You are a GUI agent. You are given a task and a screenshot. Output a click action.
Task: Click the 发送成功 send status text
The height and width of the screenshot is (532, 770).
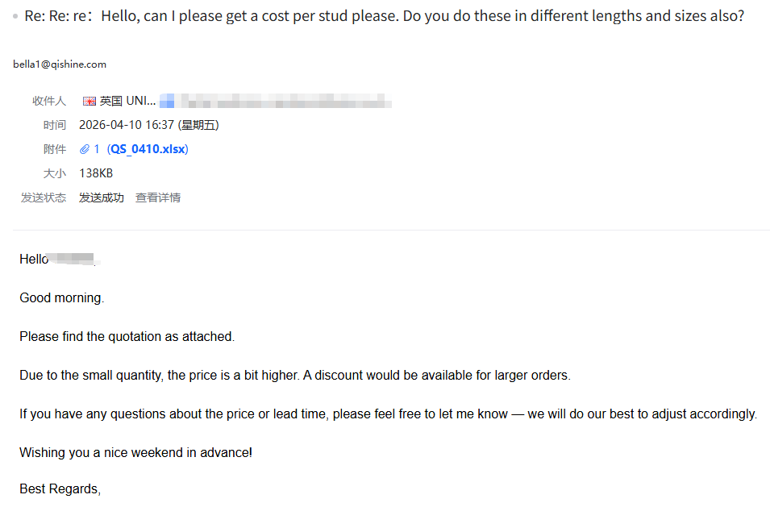[x=101, y=197]
